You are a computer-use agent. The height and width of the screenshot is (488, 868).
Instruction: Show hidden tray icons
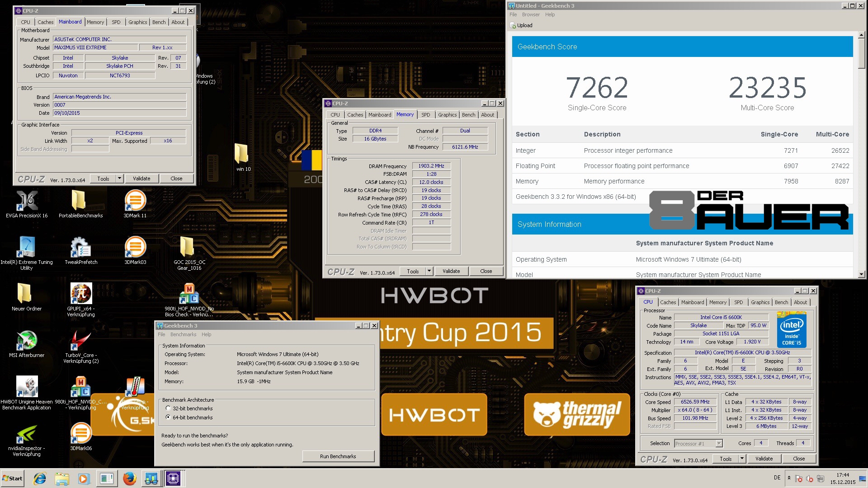[x=789, y=478]
